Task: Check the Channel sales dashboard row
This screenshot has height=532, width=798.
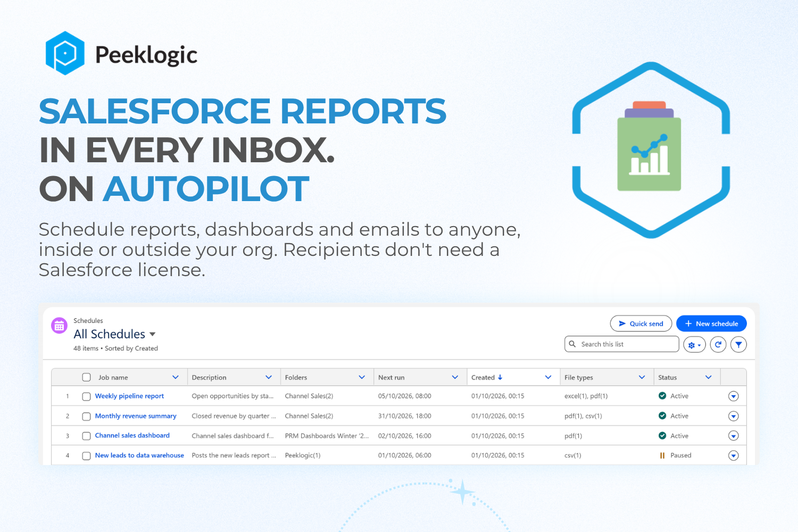Action: coord(86,436)
